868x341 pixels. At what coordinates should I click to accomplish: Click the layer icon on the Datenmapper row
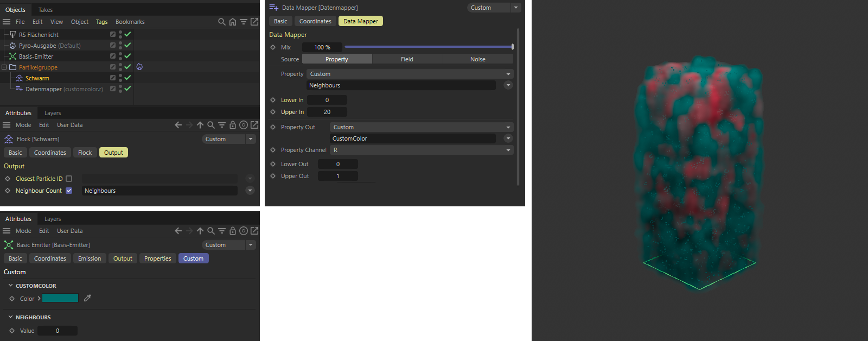pyautogui.click(x=113, y=89)
